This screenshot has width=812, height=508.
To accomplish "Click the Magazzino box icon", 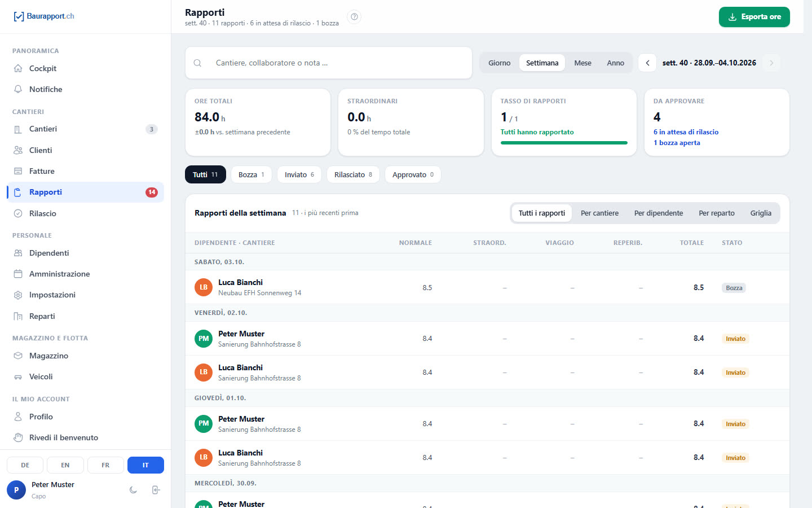I will click(x=18, y=356).
